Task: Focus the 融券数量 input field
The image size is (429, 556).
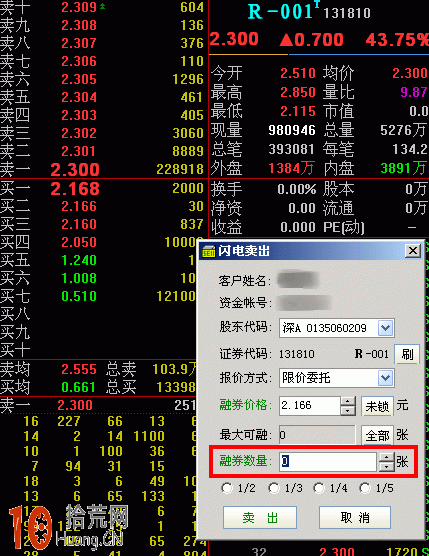Action: point(328,462)
